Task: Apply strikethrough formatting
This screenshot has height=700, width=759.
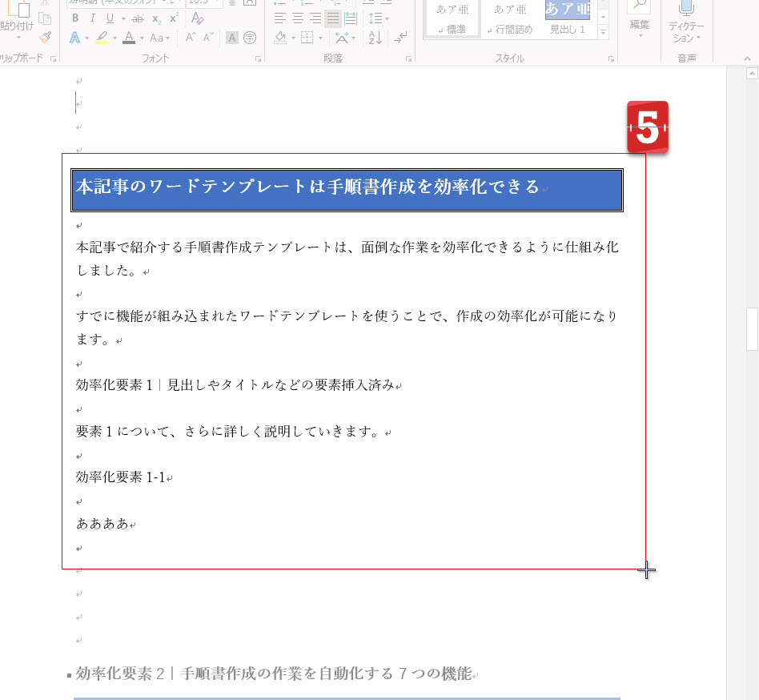Action: click(138, 18)
